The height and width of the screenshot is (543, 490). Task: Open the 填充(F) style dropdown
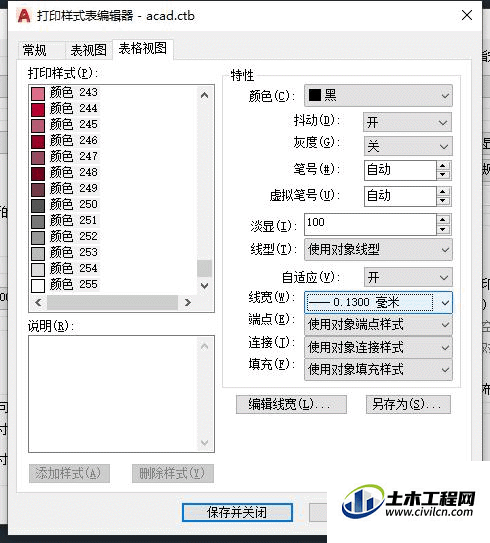point(378,369)
